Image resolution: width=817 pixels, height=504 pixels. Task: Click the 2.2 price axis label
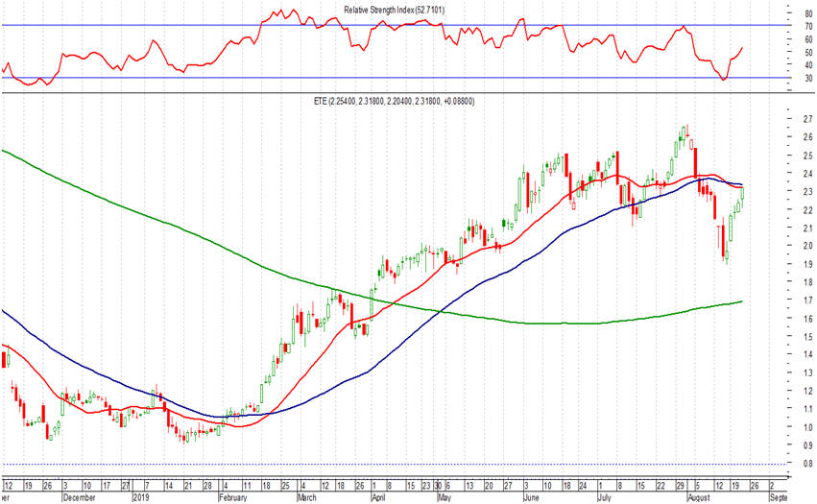pos(807,210)
